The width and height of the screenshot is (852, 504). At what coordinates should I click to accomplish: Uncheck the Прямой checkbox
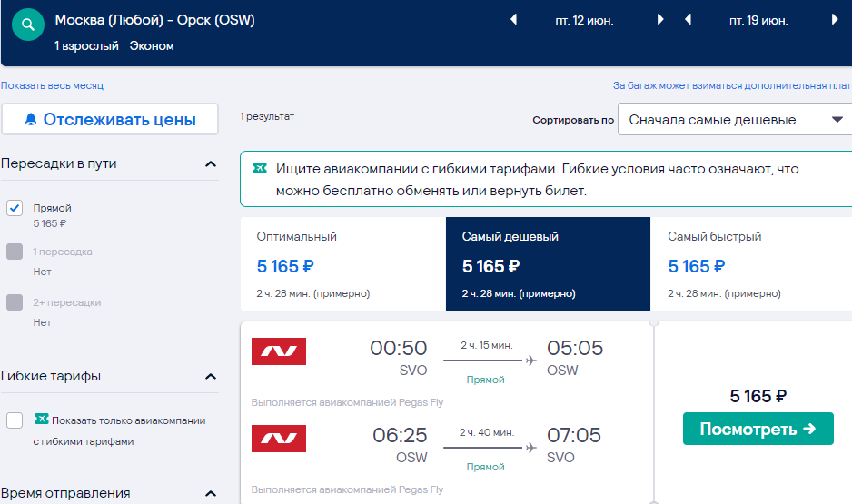15,208
